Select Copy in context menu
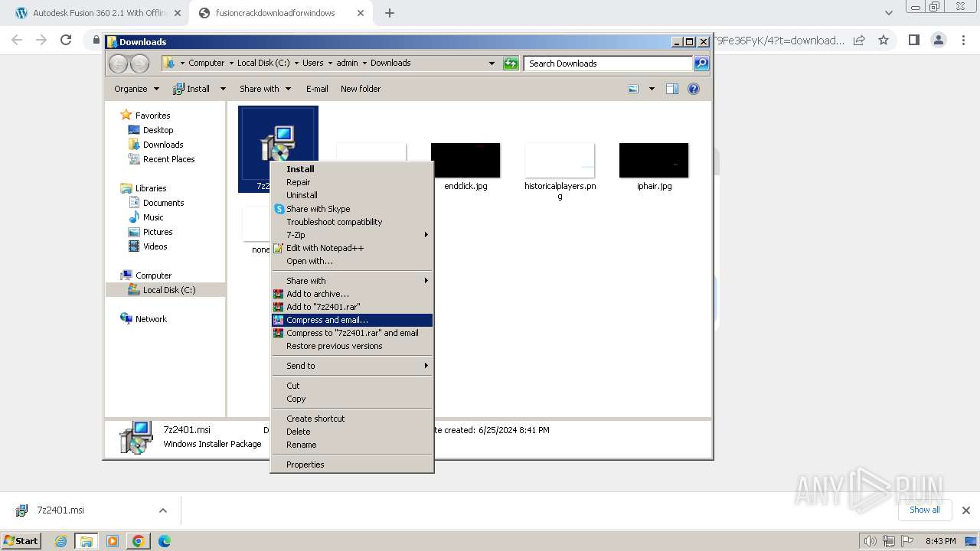Viewport: 980px width, 551px height. [x=352, y=399]
